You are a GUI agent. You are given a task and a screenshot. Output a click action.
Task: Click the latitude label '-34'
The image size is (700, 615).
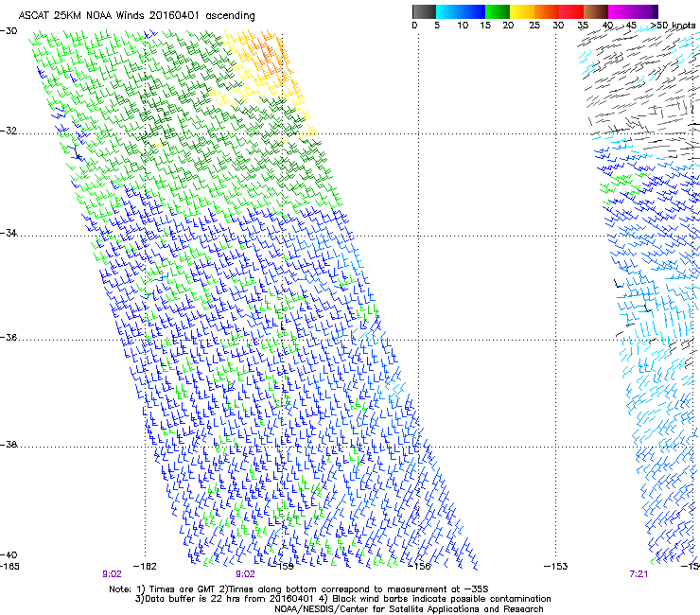[9, 233]
